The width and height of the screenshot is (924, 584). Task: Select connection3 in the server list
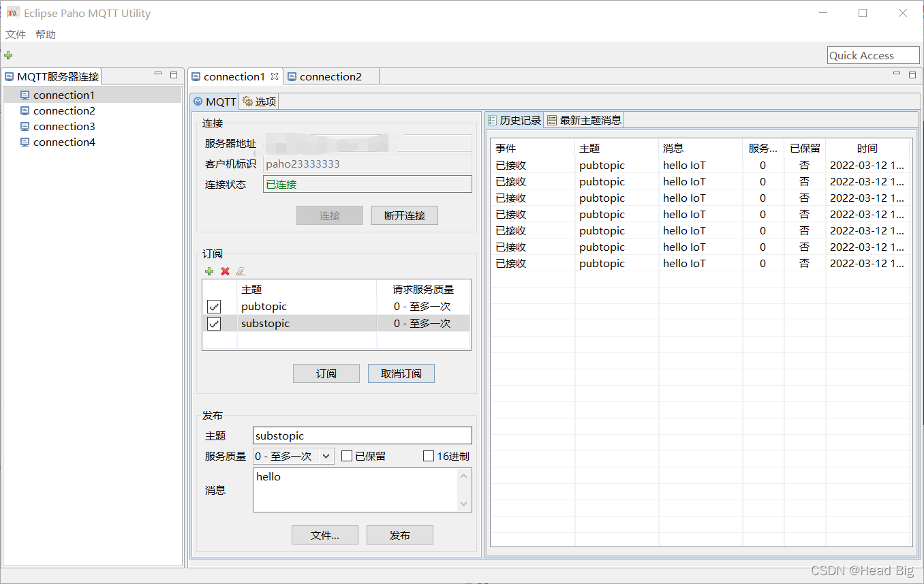coord(63,126)
